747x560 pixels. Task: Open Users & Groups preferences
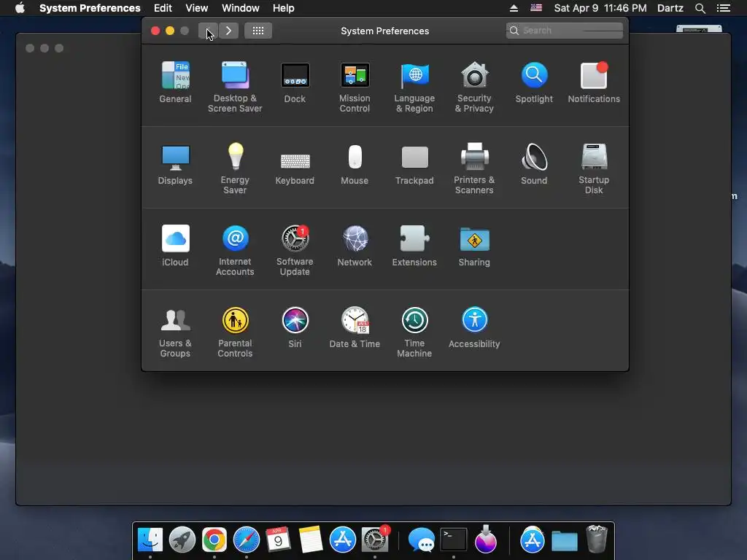[175, 332]
